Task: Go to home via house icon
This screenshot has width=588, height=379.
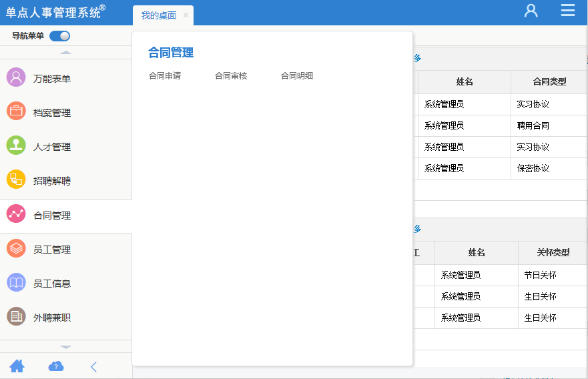Action: (17, 366)
